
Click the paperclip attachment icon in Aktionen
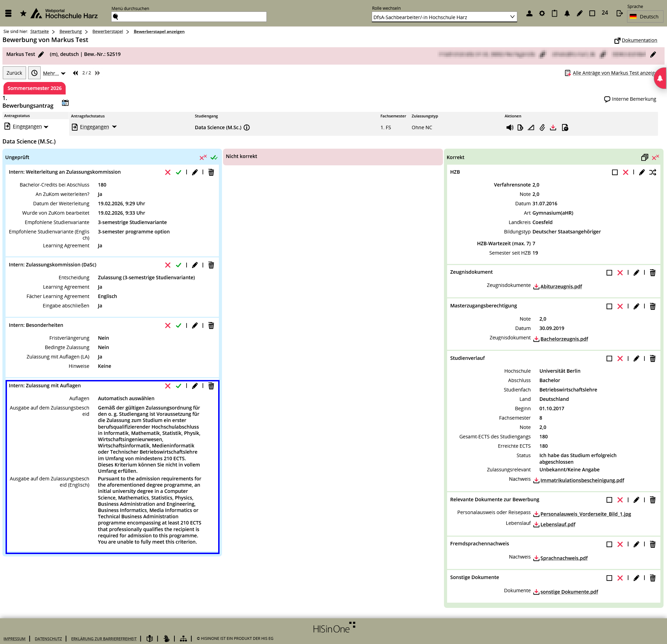click(x=542, y=127)
